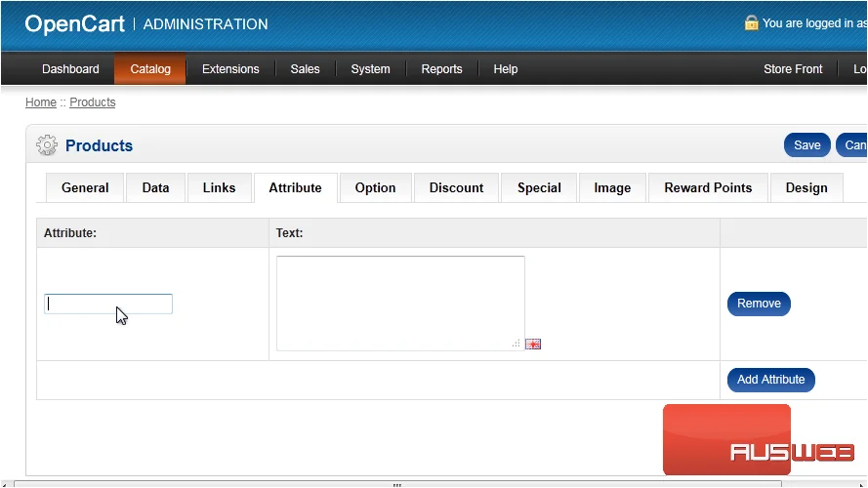Image resolution: width=868 pixels, height=488 pixels.
Task: Go to Store Front
Action: [793, 69]
